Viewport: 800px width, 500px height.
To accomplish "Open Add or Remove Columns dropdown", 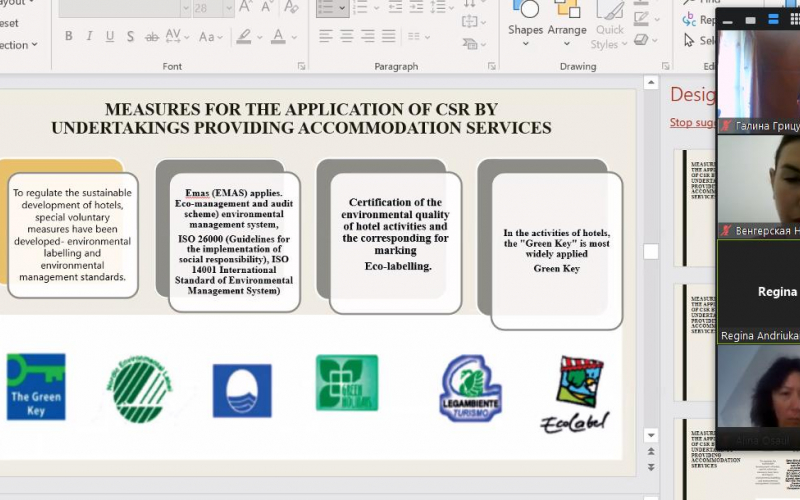I will click(418, 37).
